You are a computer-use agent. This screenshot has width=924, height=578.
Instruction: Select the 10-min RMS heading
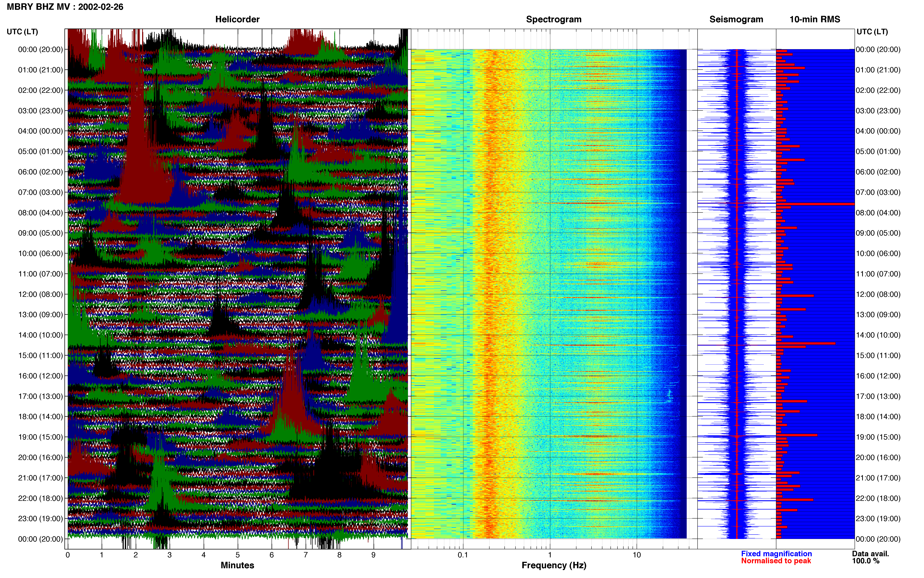point(815,20)
